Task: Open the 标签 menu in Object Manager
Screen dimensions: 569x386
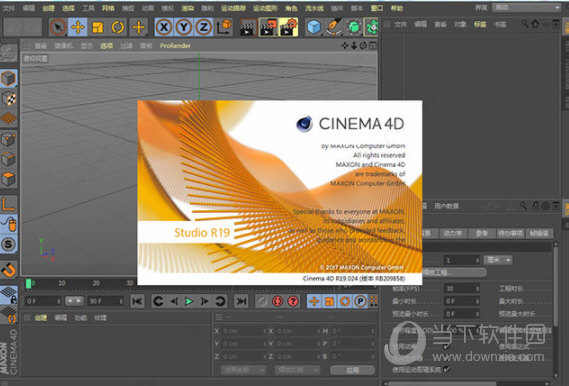Action: [x=480, y=24]
